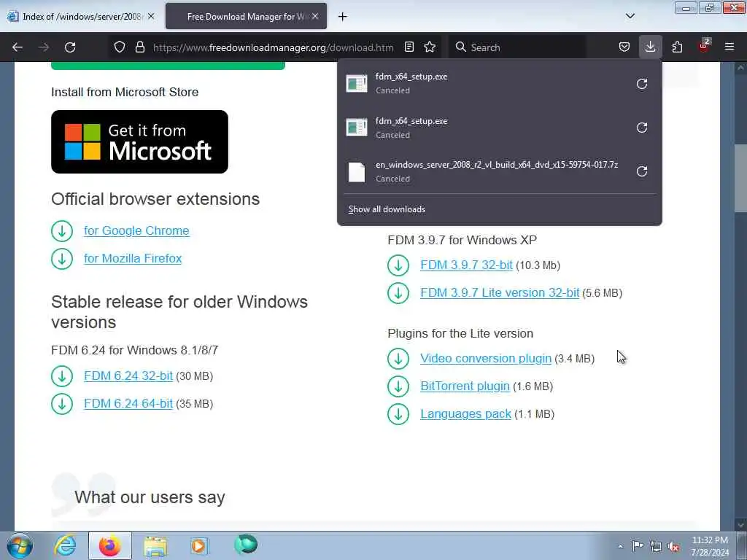Switch to Index of /windows/server tab
Image resolution: width=747 pixels, height=560 pixels.
tap(81, 17)
